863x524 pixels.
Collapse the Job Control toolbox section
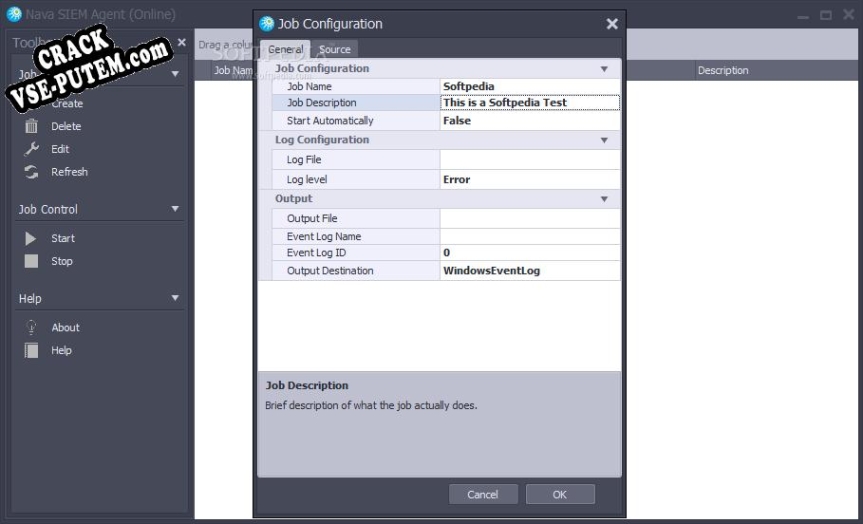pyautogui.click(x=175, y=209)
